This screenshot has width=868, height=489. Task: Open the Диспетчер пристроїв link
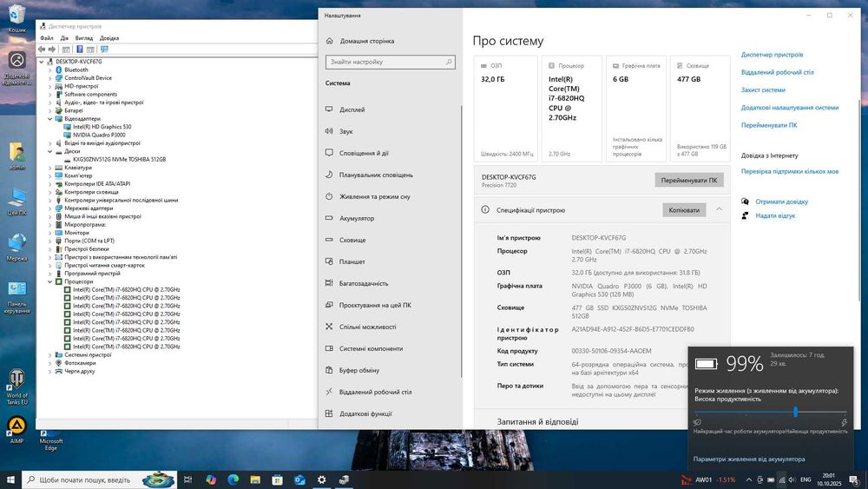(772, 55)
